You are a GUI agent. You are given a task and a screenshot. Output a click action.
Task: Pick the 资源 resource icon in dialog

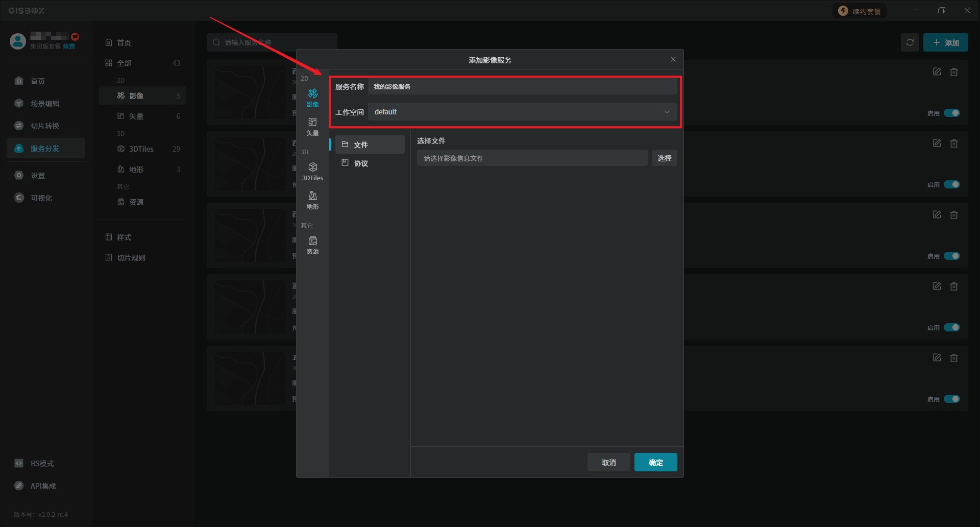click(x=312, y=245)
